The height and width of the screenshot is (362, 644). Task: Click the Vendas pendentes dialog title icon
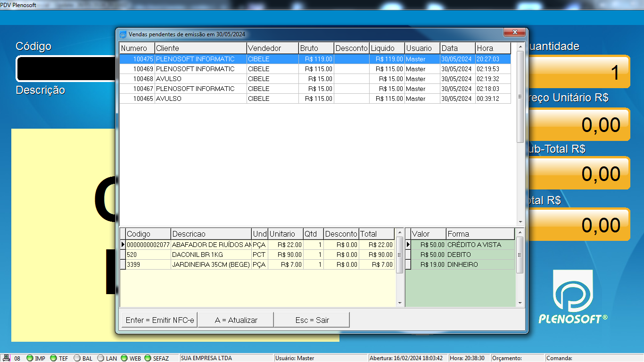123,34
